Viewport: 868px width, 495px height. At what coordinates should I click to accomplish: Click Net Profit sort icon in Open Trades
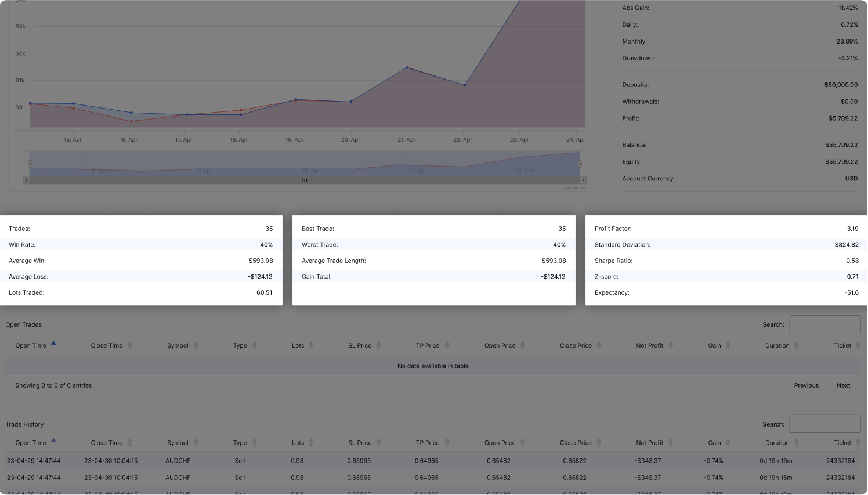671,345
